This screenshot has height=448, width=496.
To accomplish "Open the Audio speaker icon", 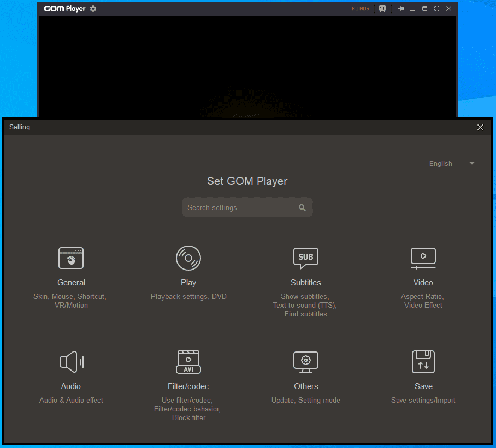I will (72, 362).
